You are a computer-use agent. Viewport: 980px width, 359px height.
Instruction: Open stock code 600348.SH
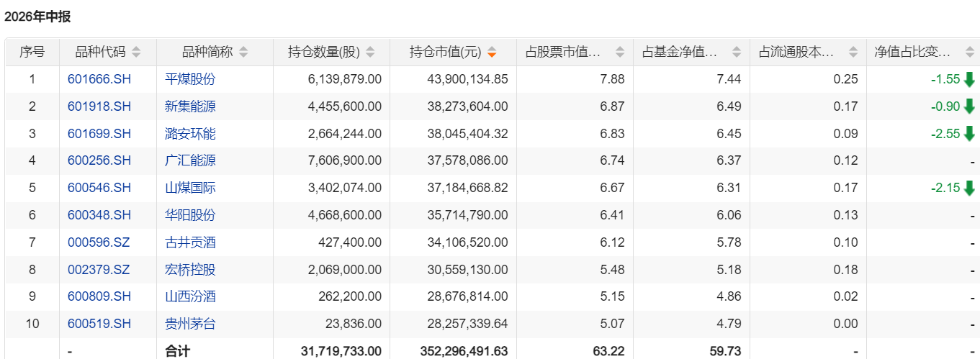99,215
